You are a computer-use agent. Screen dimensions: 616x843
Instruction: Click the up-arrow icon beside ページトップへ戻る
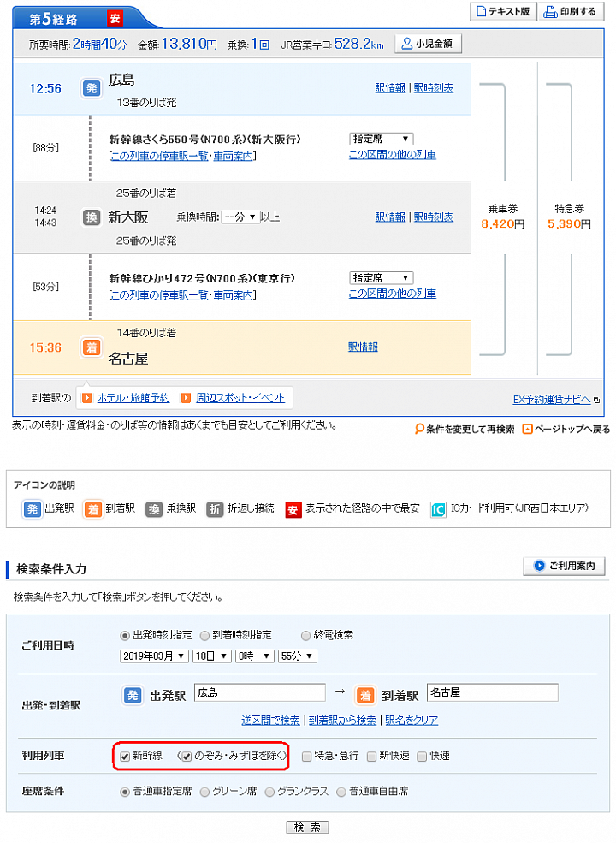[527, 429]
